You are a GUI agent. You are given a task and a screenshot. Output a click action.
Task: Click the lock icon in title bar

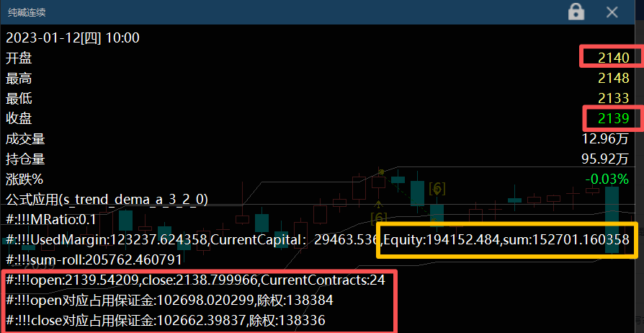(x=576, y=12)
